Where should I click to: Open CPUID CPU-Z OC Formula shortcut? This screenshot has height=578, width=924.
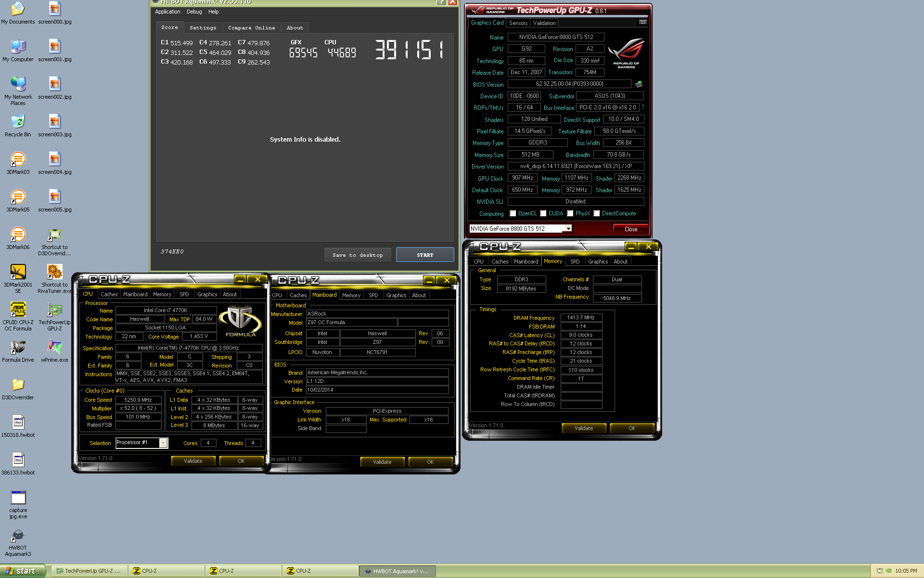click(x=18, y=316)
